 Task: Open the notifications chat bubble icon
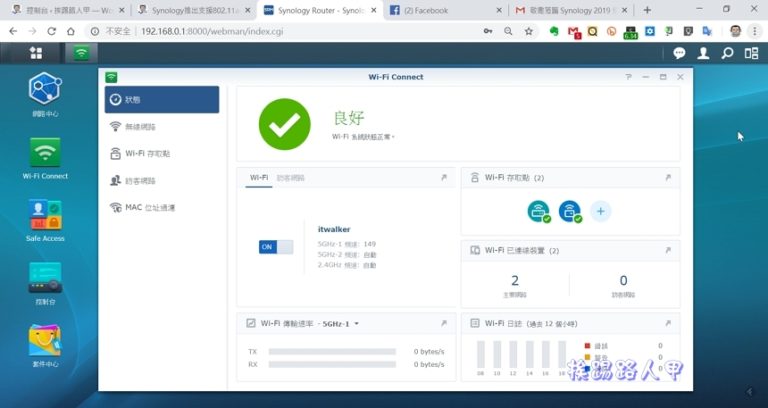coord(679,53)
